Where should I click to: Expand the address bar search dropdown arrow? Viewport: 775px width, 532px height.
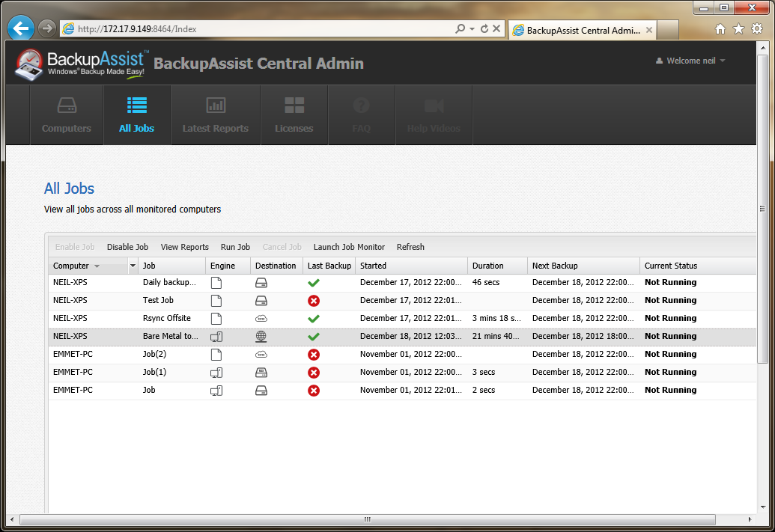pos(472,28)
